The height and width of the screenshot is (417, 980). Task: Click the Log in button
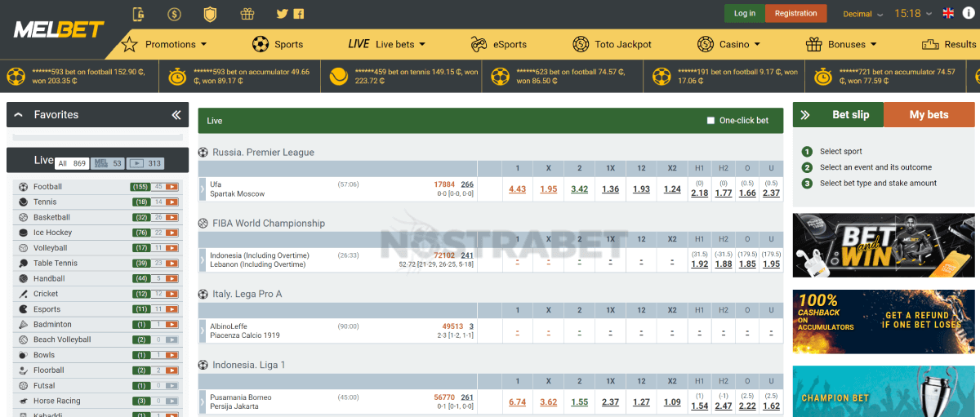click(745, 13)
